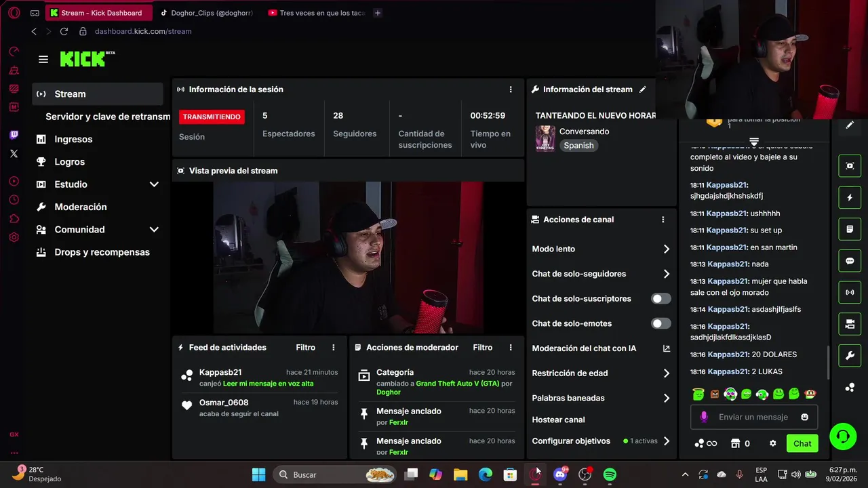868x488 pixels.
Task: Open Chat de solo-seguidores options arrow
Action: click(666, 274)
